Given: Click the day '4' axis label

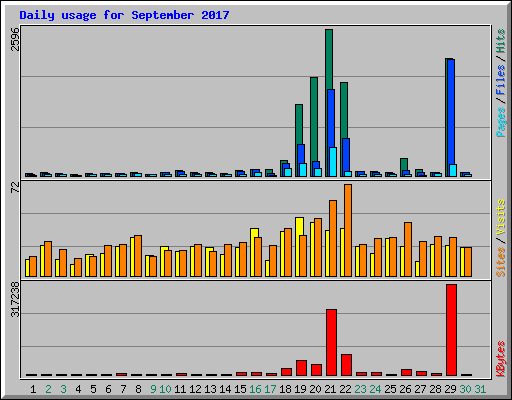Looking at the screenshot, I should 78,389.
